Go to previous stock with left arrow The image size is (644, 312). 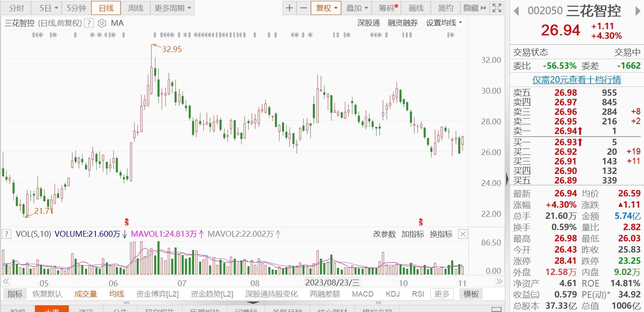click(x=517, y=11)
